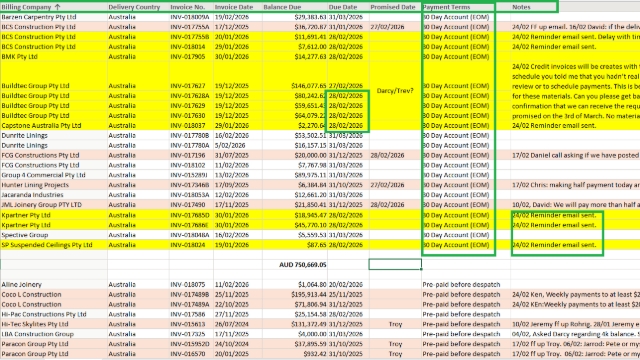Click the $195,913.44 balance cell
Image resolution: width=640 pixels, height=360 pixels.
tap(295, 294)
